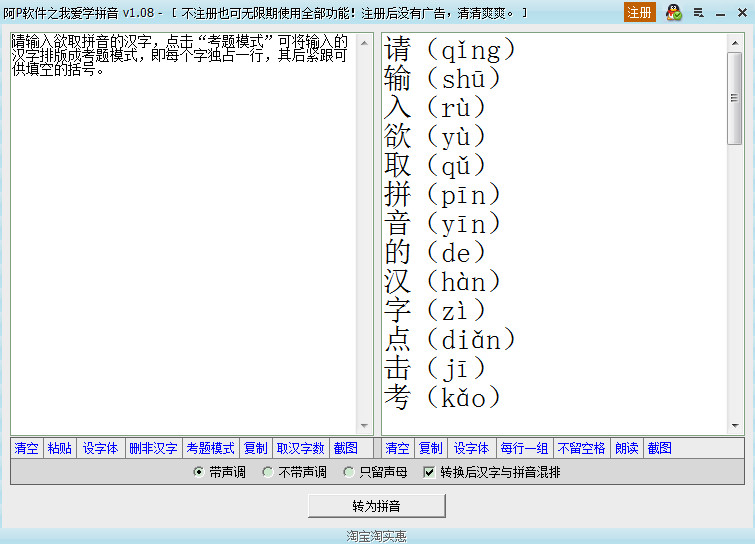Click the line 字 (zì) in output
This screenshot has height=544, width=755.
pos(434,311)
